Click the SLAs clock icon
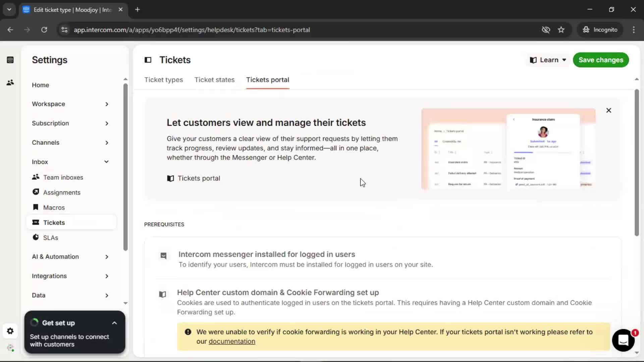The width and height of the screenshot is (644, 362). pyautogui.click(x=36, y=237)
